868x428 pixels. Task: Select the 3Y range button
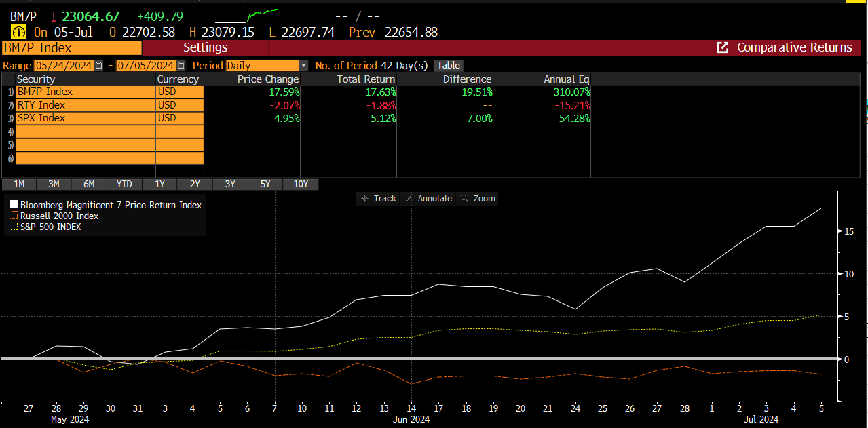(230, 184)
